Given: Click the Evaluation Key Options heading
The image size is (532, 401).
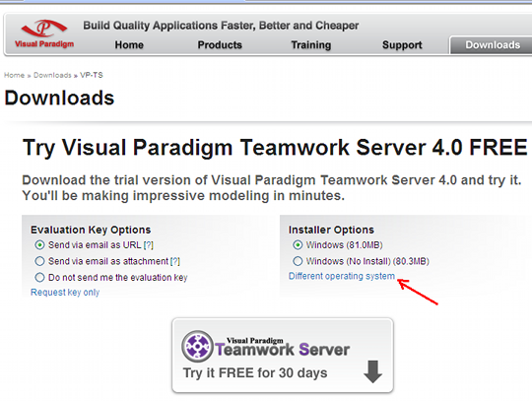Looking at the screenshot, I should click(91, 230).
